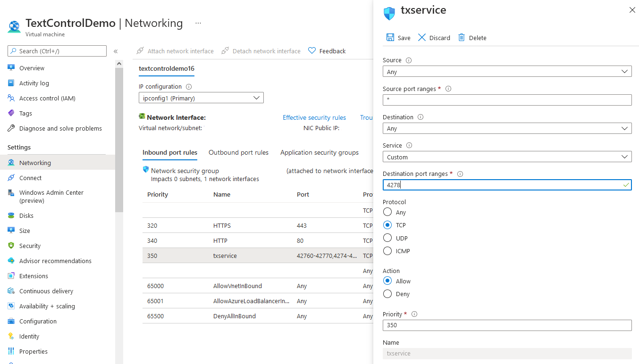Click the Activity log icon
This screenshot has height=364, width=639.
tap(11, 83)
